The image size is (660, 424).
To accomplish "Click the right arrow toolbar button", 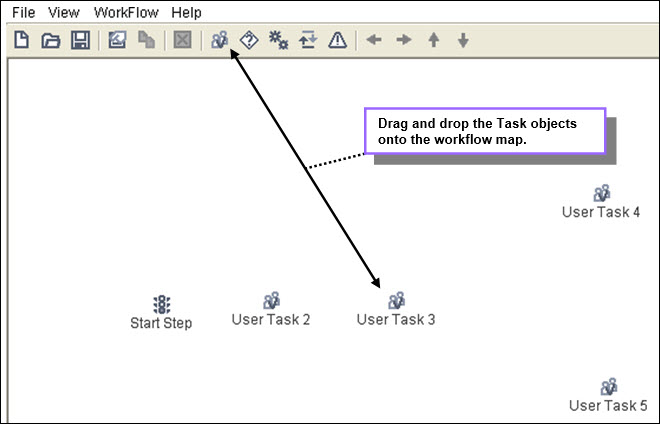I will click(x=404, y=40).
